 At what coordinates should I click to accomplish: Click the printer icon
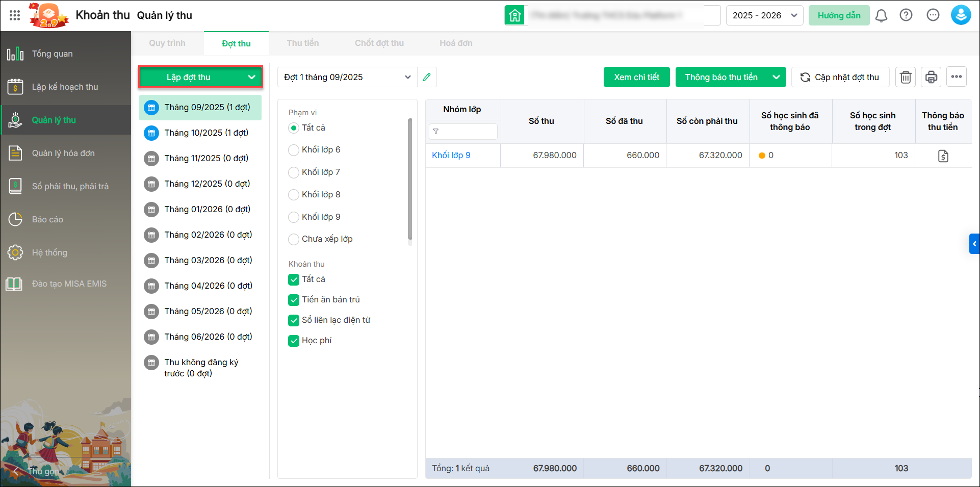(931, 77)
